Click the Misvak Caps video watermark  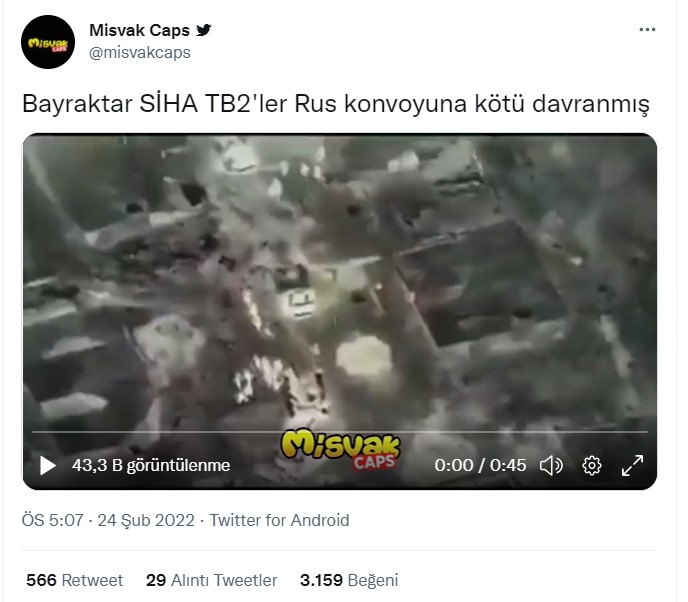click(340, 449)
